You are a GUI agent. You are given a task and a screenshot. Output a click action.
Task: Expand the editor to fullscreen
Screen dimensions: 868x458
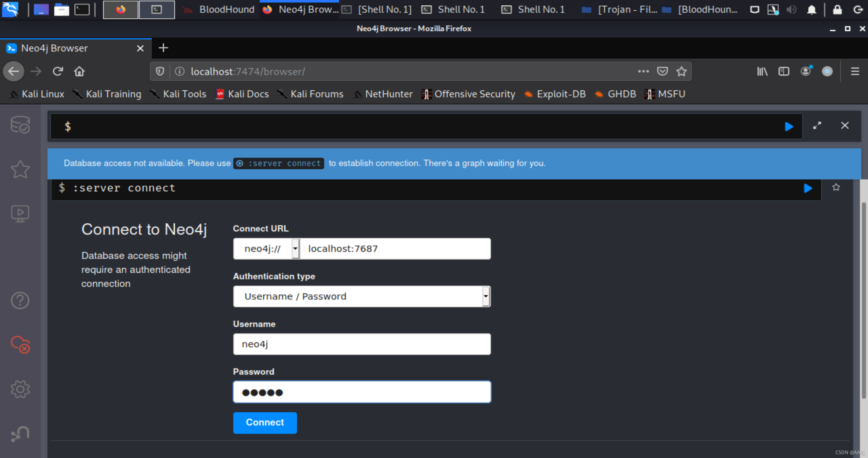(817, 125)
